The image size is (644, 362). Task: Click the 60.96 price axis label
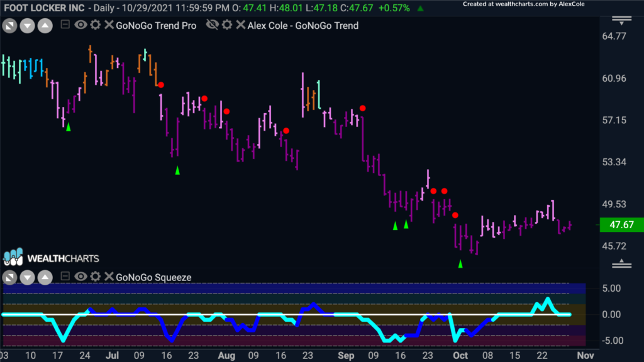(614, 79)
